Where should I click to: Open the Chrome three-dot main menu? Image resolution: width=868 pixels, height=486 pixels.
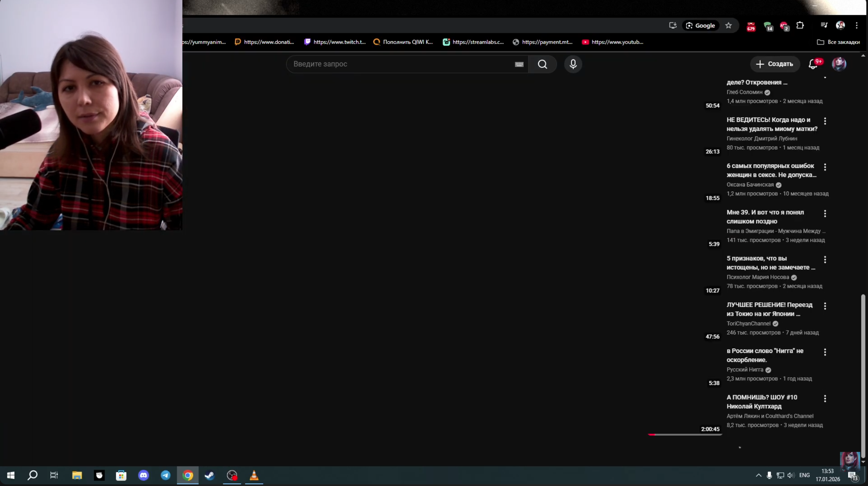(856, 26)
